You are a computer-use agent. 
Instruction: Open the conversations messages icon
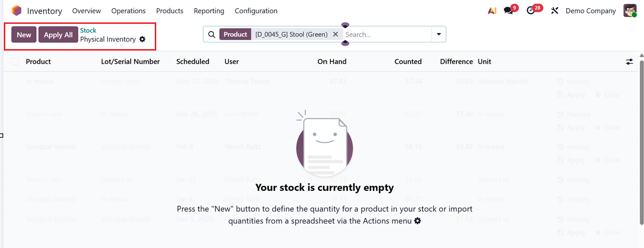(x=508, y=10)
